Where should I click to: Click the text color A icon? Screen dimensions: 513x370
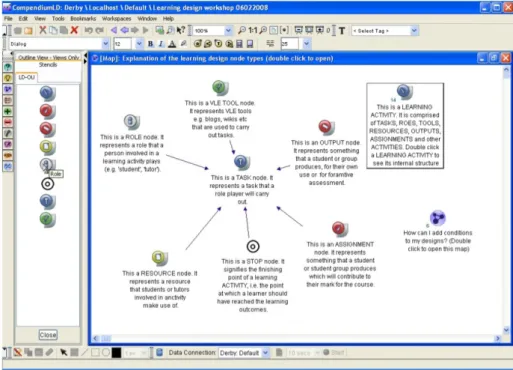pos(172,44)
